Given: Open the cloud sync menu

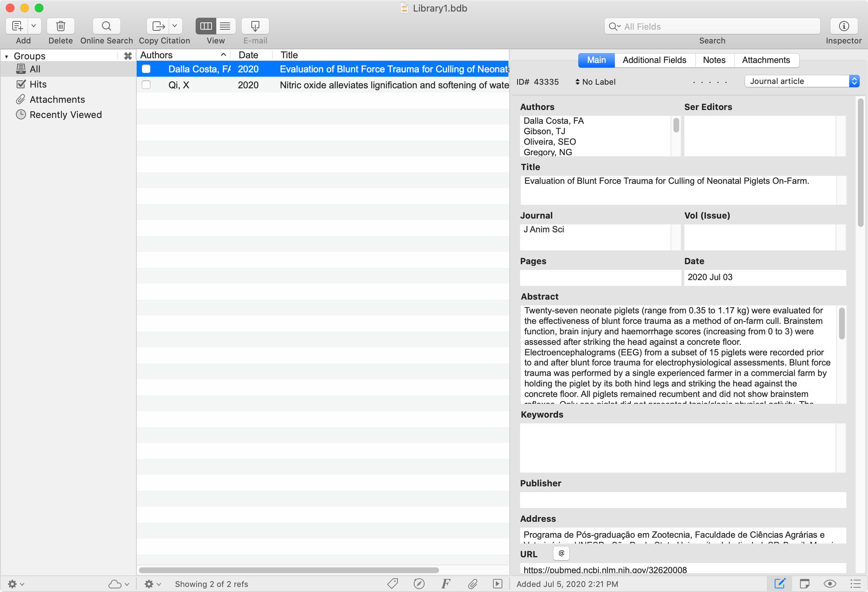Looking at the screenshot, I should pos(119,584).
